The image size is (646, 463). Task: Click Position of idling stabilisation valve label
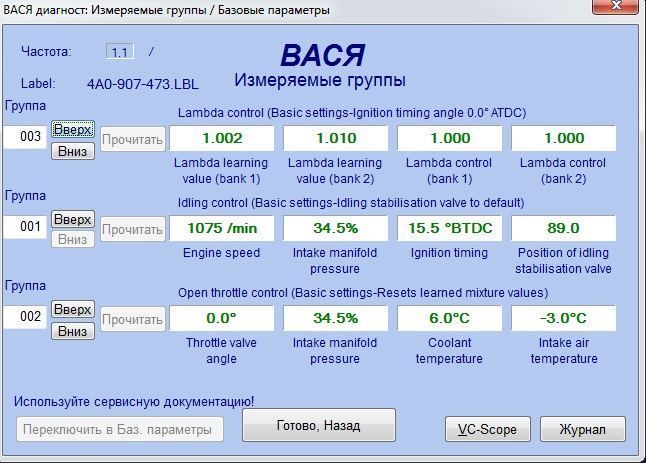[x=563, y=260]
